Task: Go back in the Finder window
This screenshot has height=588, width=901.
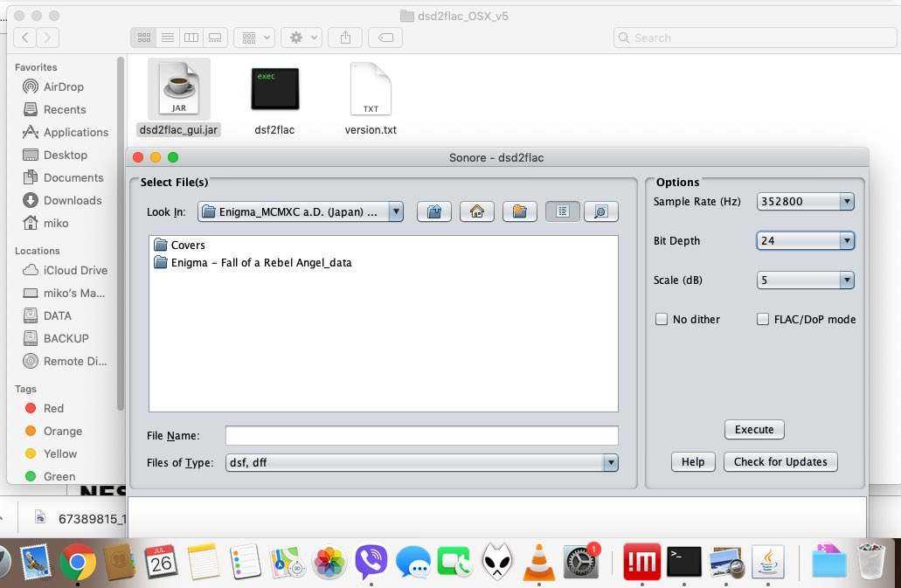Action: pos(24,38)
